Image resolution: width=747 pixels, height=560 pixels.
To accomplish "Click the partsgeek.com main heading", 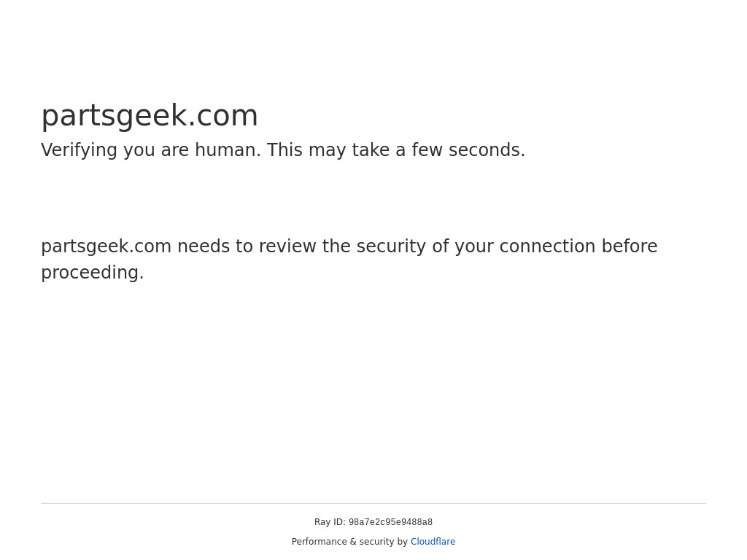I will click(x=150, y=116).
